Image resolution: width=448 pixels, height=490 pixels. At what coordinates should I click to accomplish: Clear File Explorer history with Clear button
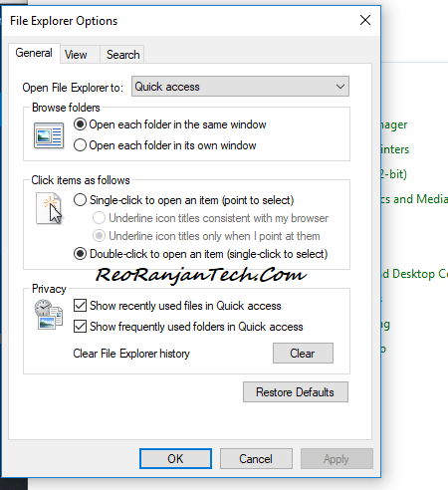[303, 354]
